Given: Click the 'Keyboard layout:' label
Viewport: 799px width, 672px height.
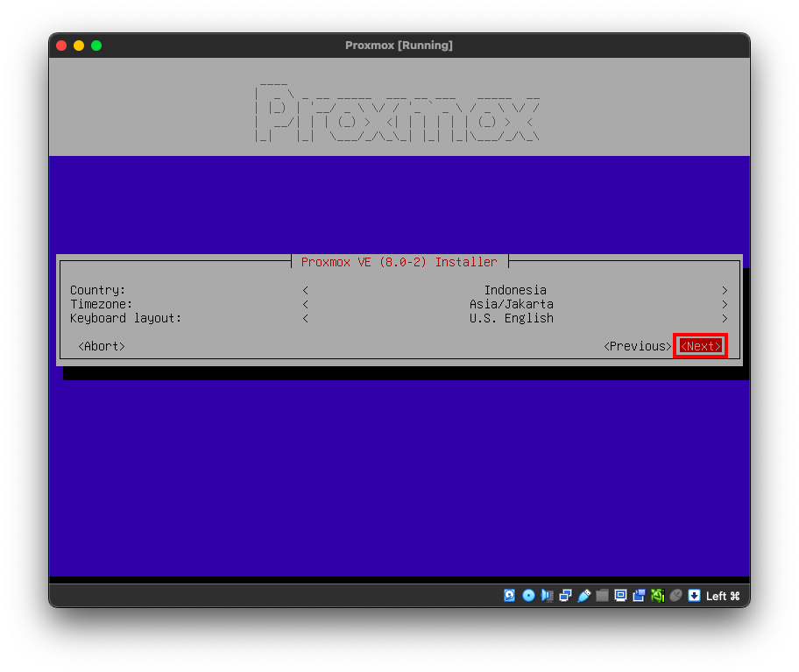Looking at the screenshot, I should point(125,318).
